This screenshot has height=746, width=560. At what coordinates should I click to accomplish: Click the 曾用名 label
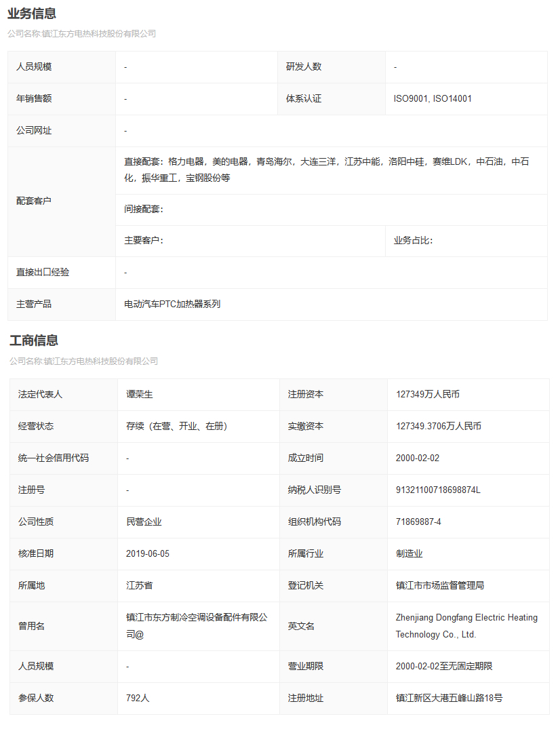31,627
